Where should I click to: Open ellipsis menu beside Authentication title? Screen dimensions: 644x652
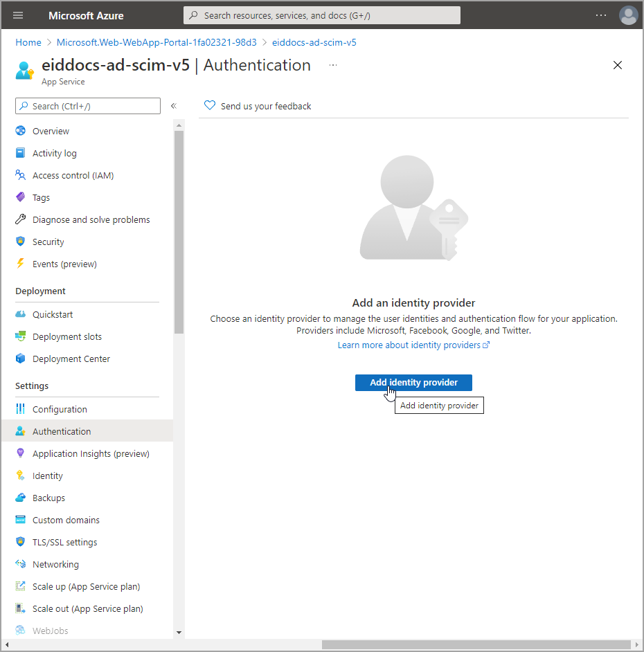click(x=333, y=65)
